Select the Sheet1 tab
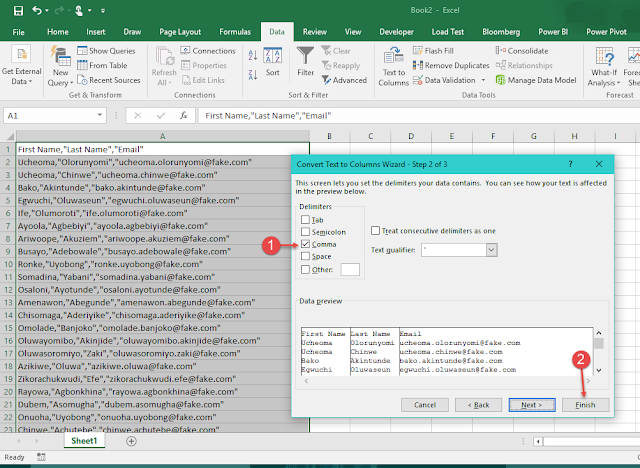Screen dimensions: 640x468 (x=84, y=441)
